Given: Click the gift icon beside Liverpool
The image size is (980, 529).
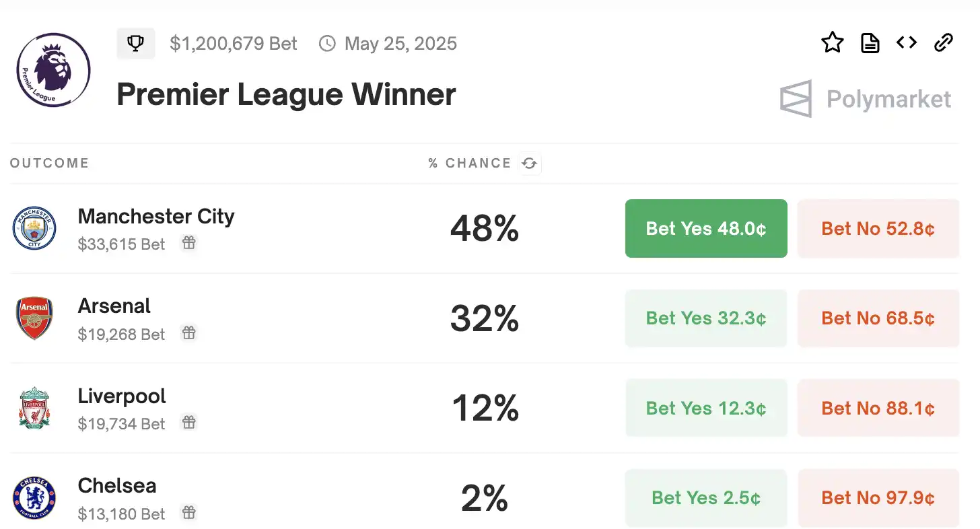Looking at the screenshot, I should coord(189,422).
